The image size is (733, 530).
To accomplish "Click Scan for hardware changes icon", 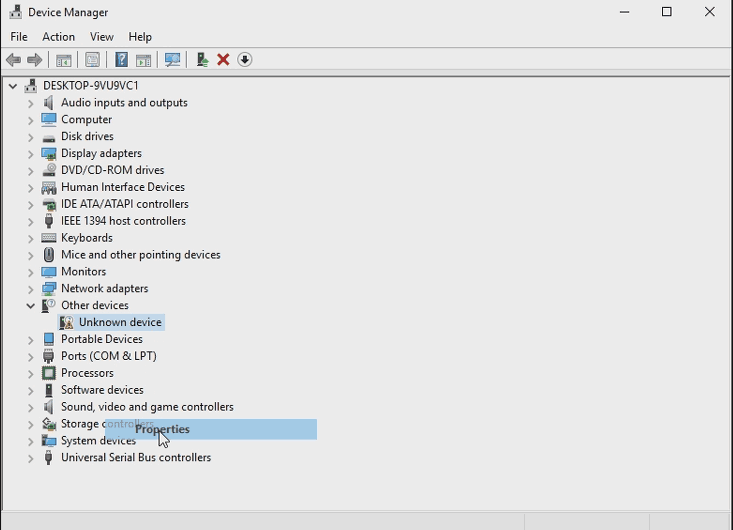I will (x=172, y=60).
